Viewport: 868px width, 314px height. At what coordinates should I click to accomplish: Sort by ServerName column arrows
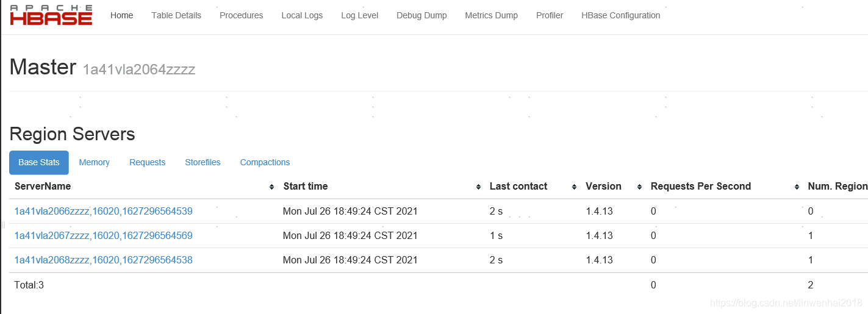(271, 187)
